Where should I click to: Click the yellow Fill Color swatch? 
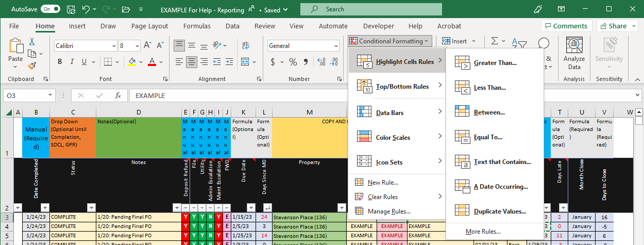[132, 62]
